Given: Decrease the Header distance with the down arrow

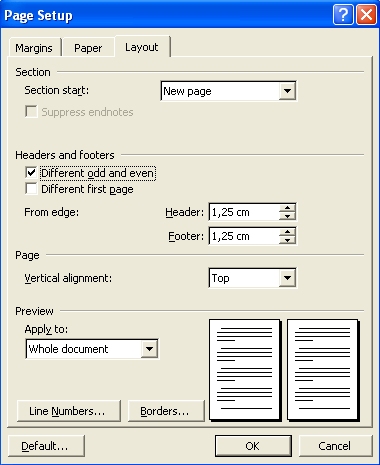Looking at the screenshot, I should coord(287,216).
